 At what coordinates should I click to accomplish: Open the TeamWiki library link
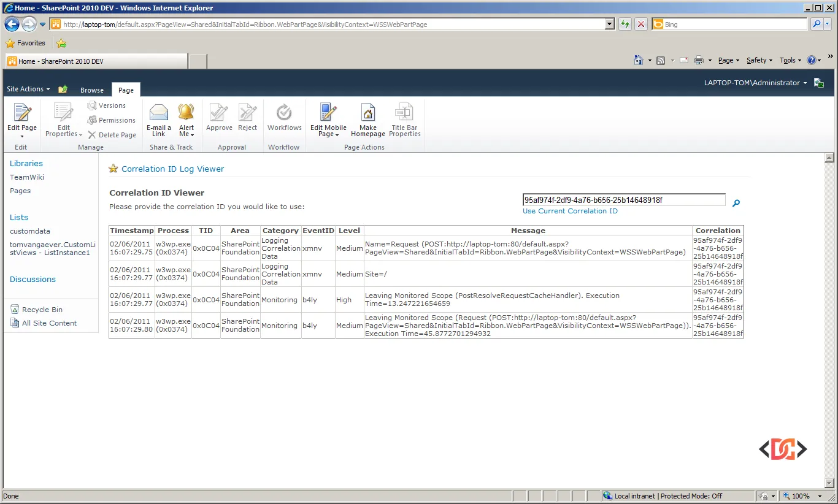pos(27,177)
